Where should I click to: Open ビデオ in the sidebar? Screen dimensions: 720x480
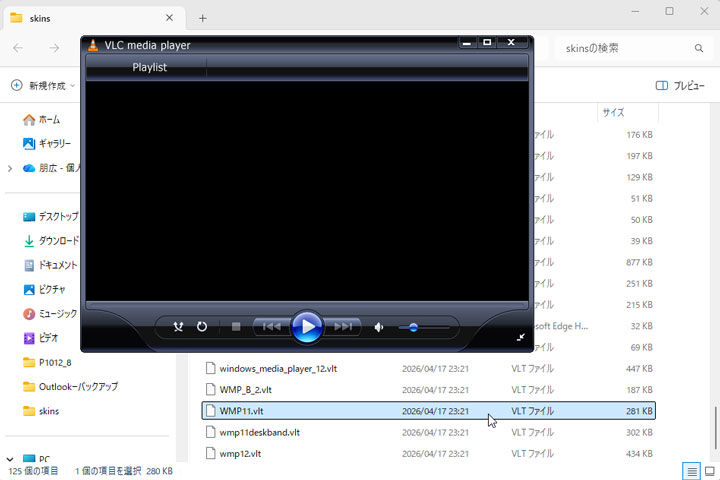point(40,338)
